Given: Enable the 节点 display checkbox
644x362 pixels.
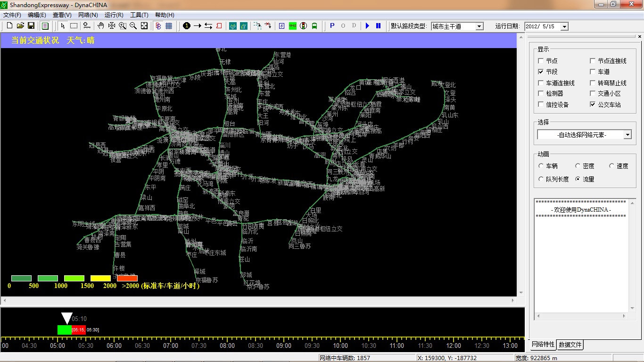Looking at the screenshot, I should [x=541, y=61].
